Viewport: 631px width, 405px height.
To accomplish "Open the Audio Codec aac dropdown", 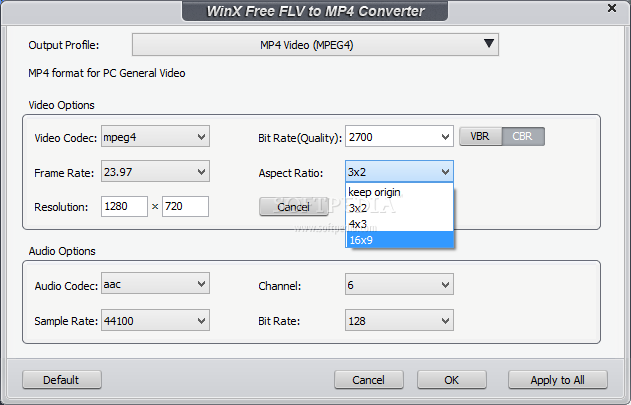I will pos(155,283).
